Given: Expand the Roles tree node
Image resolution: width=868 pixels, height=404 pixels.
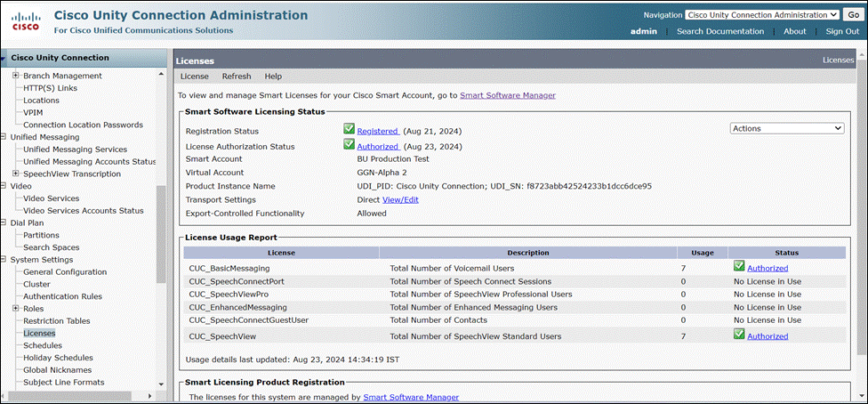Looking at the screenshot, I should (16, 309).
